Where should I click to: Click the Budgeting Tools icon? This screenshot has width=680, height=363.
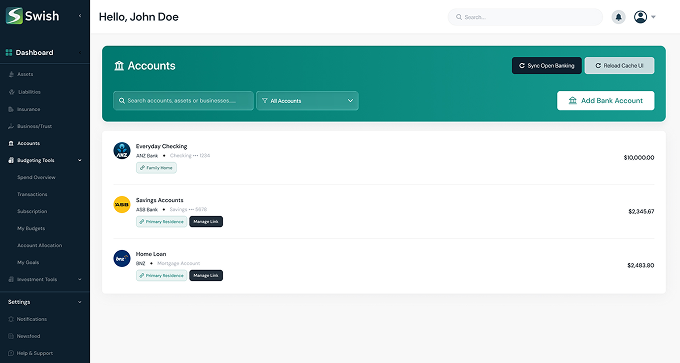11,160
